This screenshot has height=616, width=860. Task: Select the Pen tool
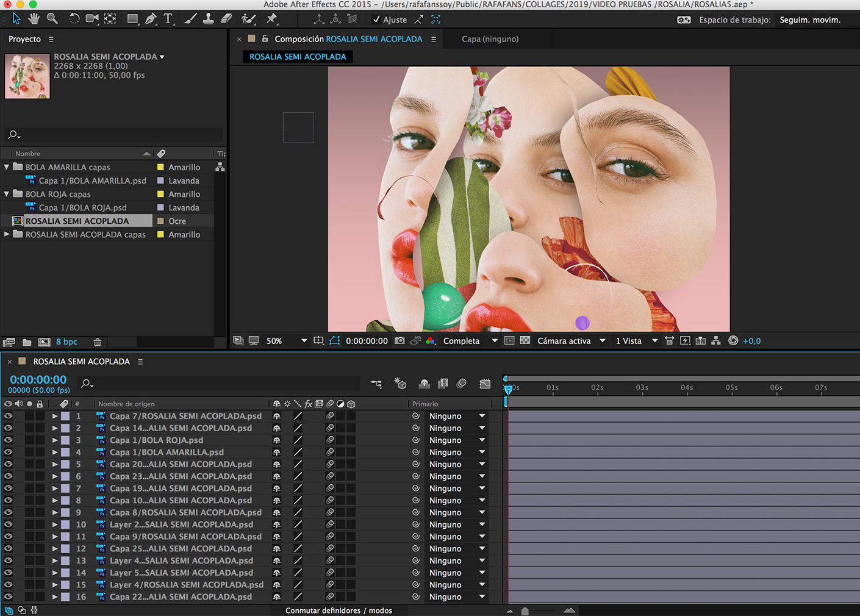point(150,19)
